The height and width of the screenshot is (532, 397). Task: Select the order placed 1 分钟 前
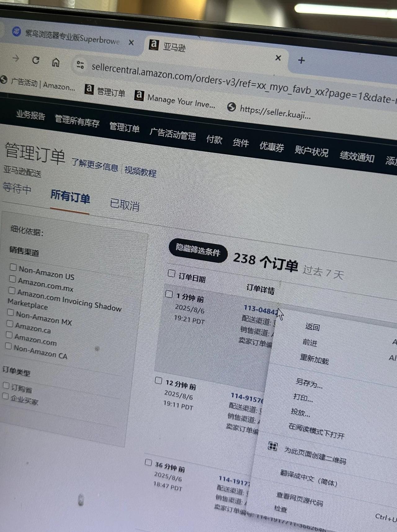point(169,294)
